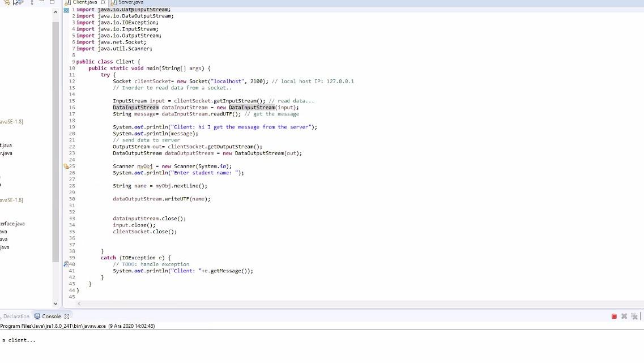Click the left arrow of the horizontal scrollbar
This screenshot has width=644, height=363.
click(78, 305)
